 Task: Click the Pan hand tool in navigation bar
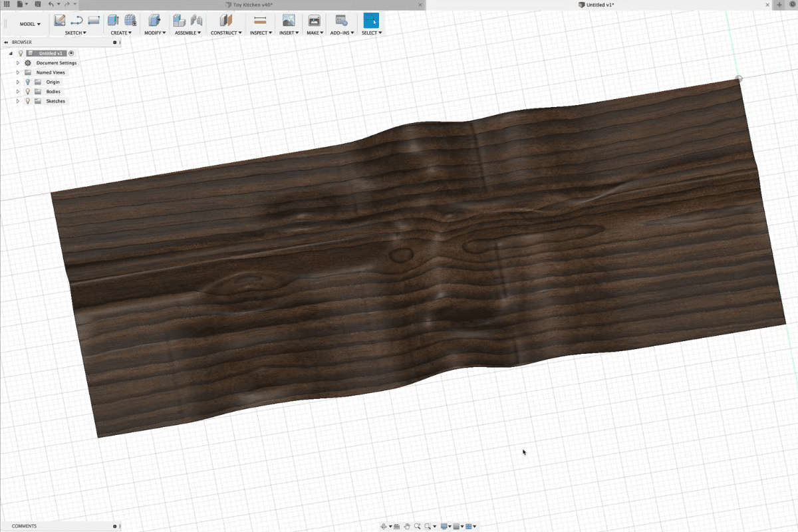coord(406,526)
